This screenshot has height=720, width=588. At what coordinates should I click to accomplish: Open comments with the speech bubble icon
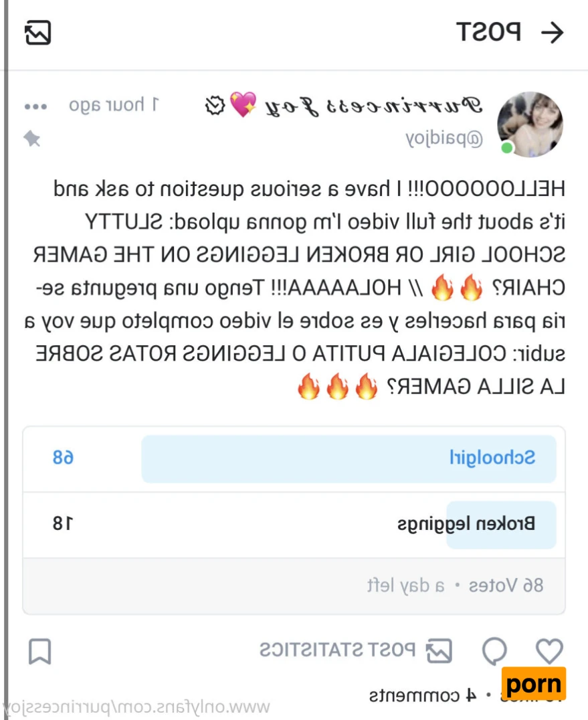[494, 650]
